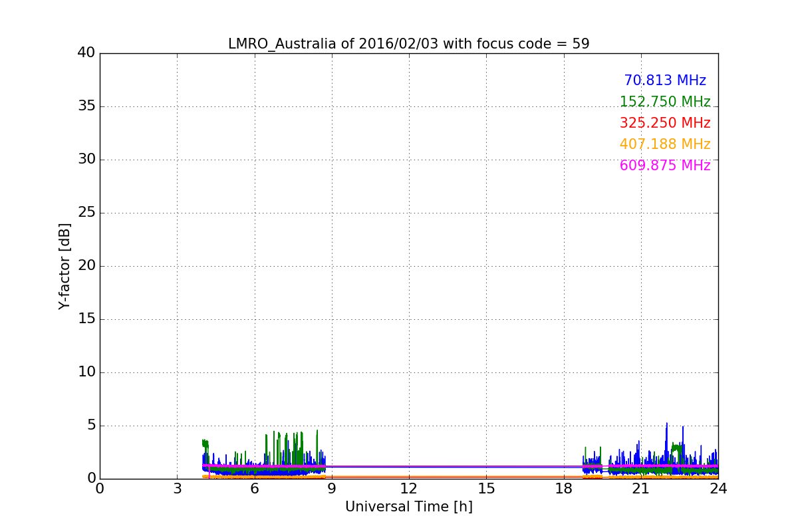
Task: Click y-axis tick label 35
Action: click(86, 106)
